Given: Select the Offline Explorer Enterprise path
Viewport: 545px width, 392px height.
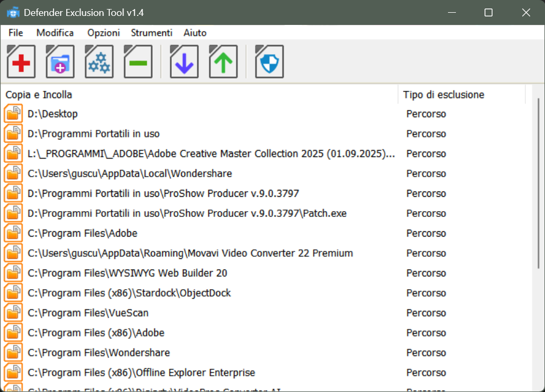Looking at the screenshot, I should [141, 372].
